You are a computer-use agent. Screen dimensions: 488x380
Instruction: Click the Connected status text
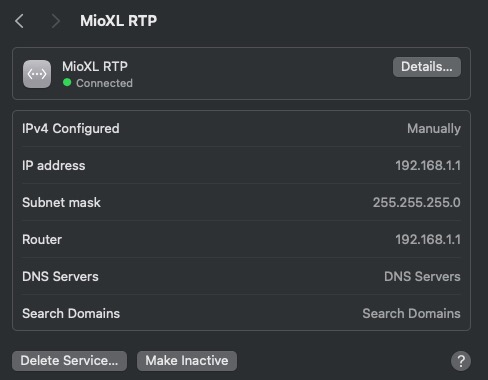coord(104,83)
